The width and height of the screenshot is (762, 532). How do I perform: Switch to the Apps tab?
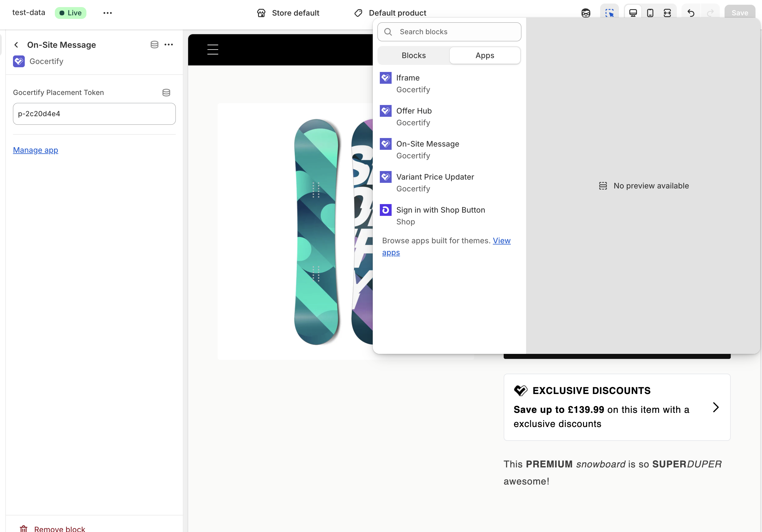[x=485, y=55]
